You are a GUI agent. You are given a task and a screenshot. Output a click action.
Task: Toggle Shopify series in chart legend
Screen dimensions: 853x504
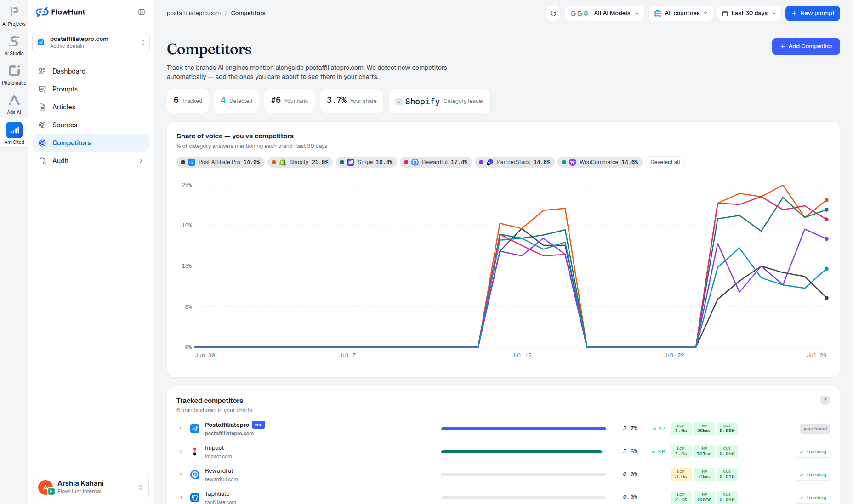click(300, 162)
